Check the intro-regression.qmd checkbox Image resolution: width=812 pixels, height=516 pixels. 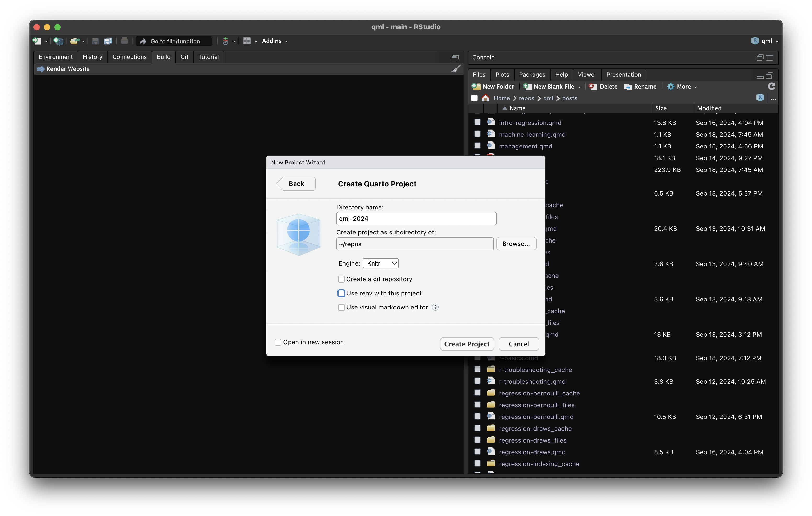point(477,122)
